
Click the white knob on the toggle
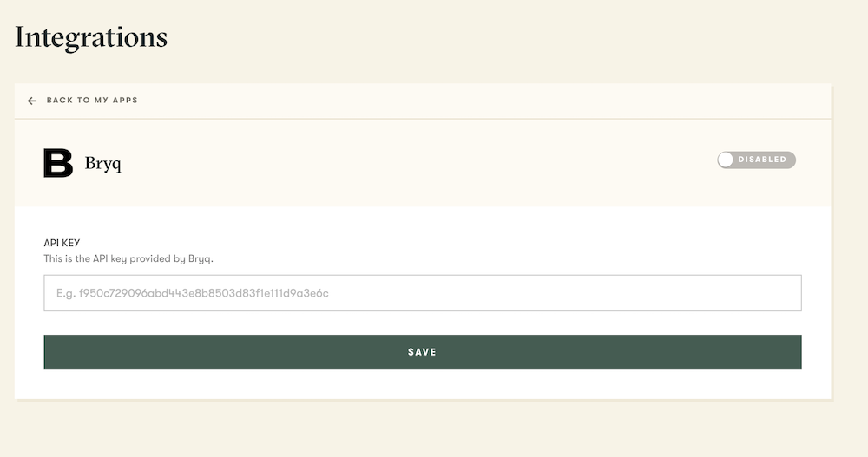click(x=726, y=160)
